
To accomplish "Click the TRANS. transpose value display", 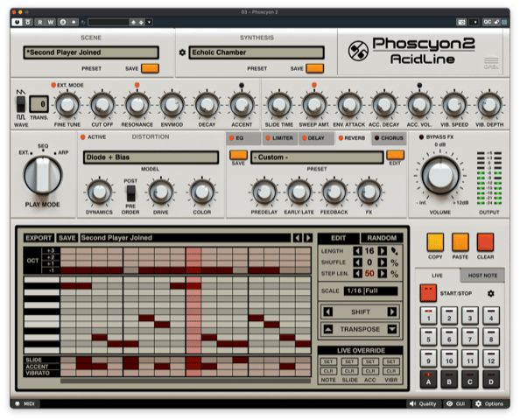I will click(x=39, y=104).
